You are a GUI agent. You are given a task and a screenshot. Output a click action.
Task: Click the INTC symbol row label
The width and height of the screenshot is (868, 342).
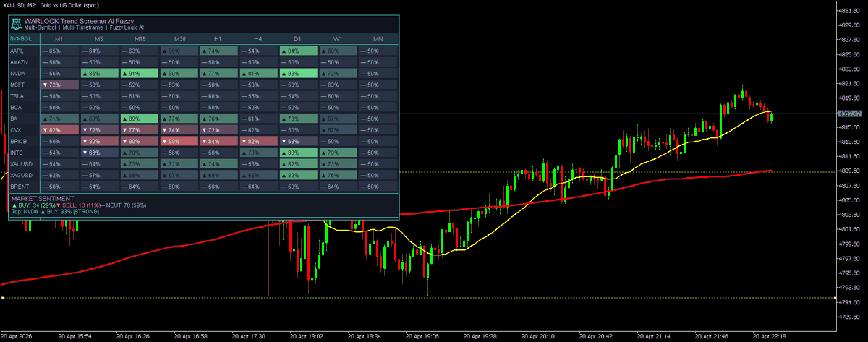pos(17,153)
